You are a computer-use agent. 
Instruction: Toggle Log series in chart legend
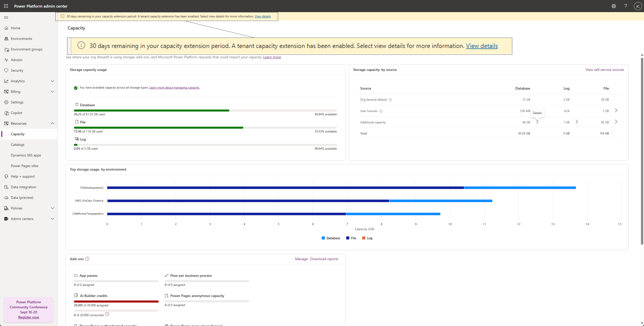click(367, 238)
